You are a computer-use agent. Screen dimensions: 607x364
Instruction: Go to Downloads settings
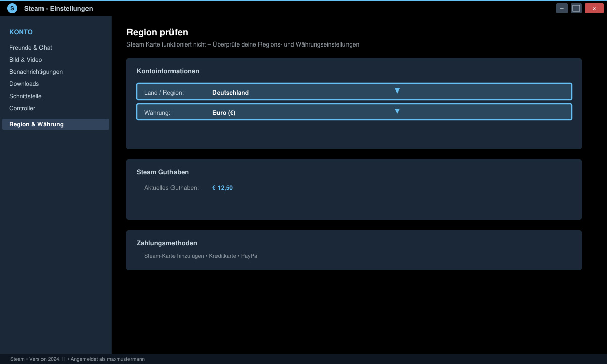[24, 84]
